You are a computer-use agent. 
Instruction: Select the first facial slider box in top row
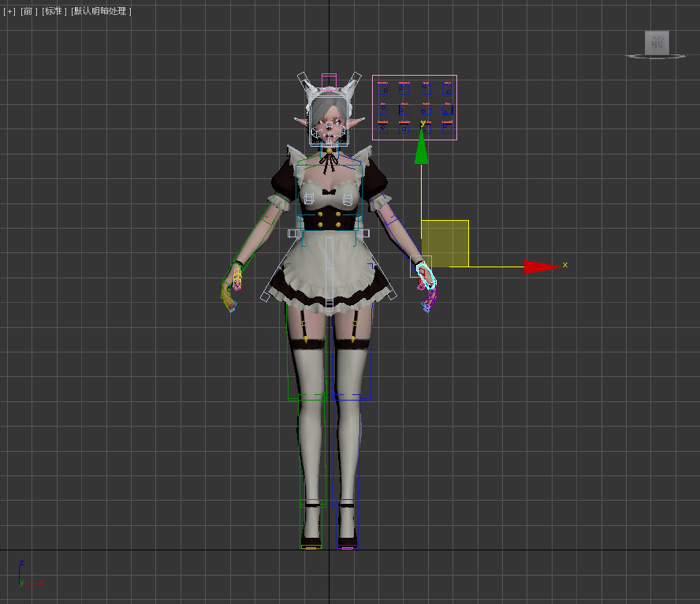click(383, 88)
